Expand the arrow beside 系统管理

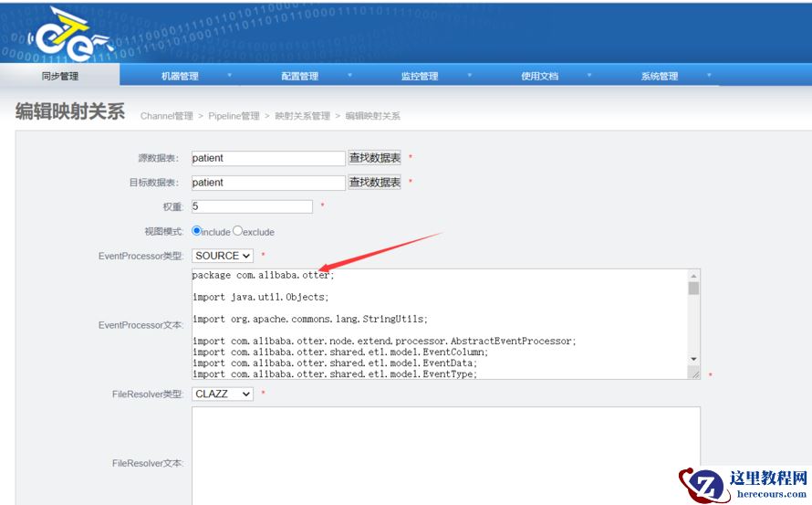(x=710, y=76)
